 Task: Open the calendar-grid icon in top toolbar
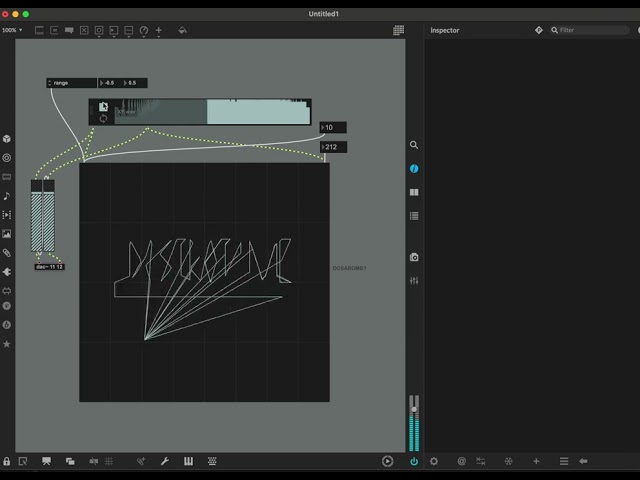point(398,30)
